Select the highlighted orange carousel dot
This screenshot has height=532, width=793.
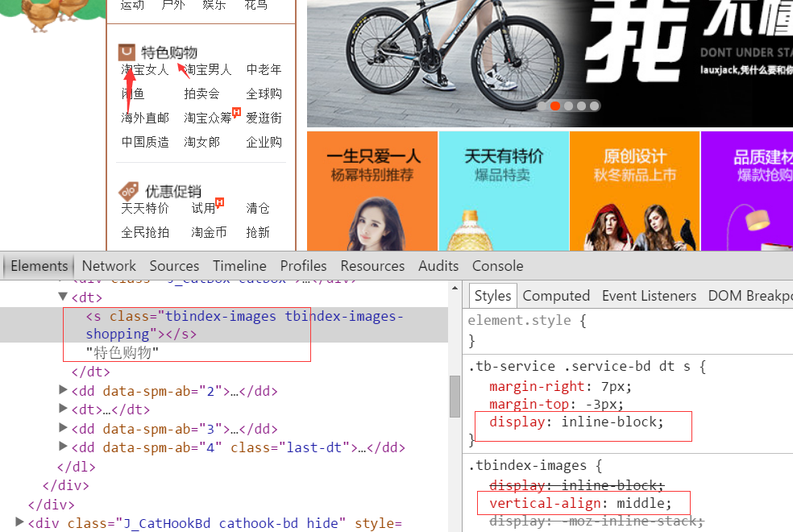coord(555,106)
